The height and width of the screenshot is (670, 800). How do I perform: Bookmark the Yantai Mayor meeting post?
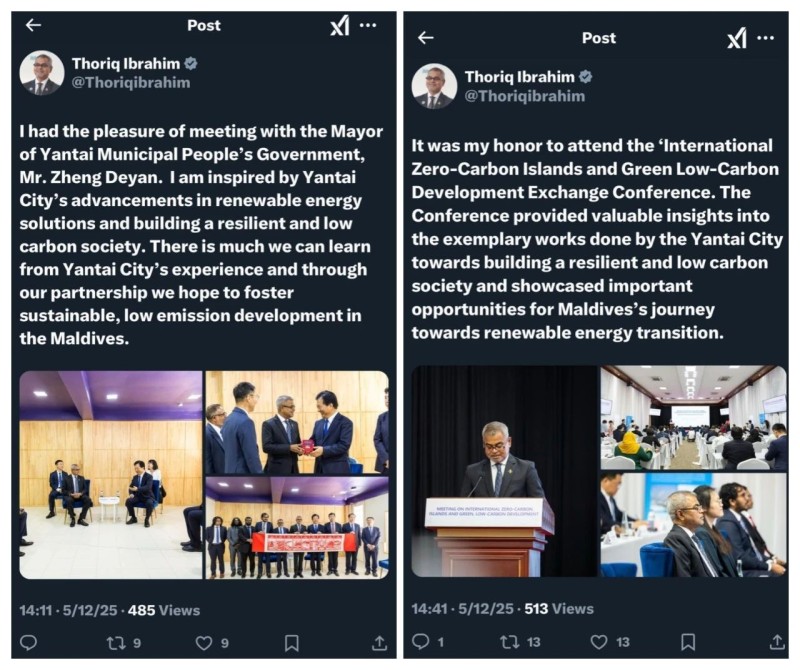tap(291, 642)
